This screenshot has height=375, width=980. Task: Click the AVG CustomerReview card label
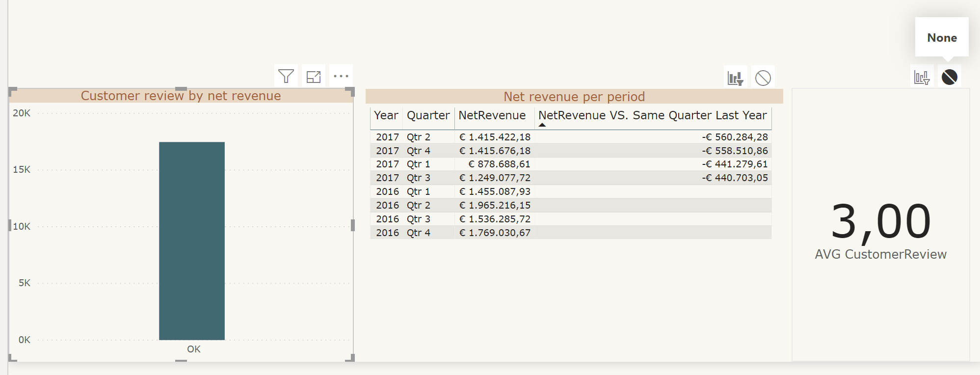(881, 254)
